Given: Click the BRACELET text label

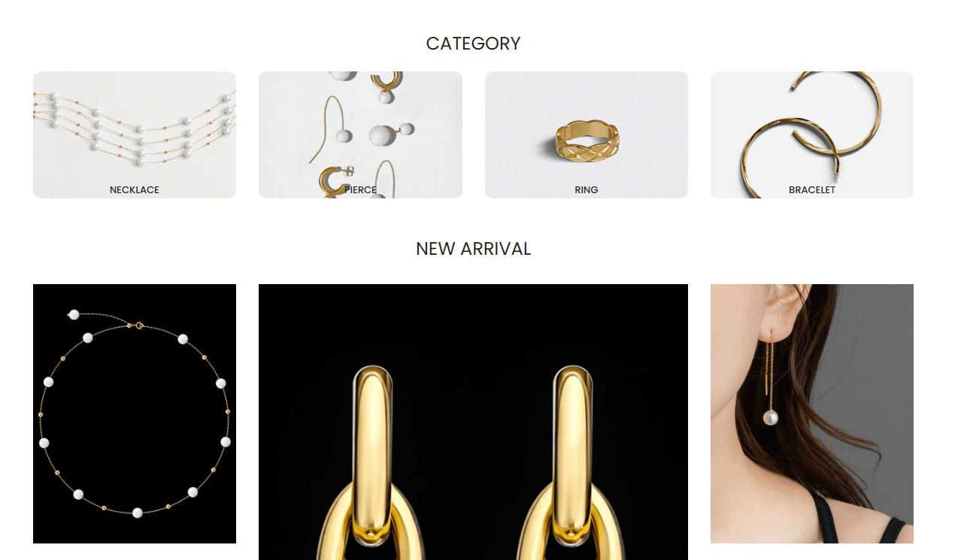Looking at the screenshot, I should 812,190.
